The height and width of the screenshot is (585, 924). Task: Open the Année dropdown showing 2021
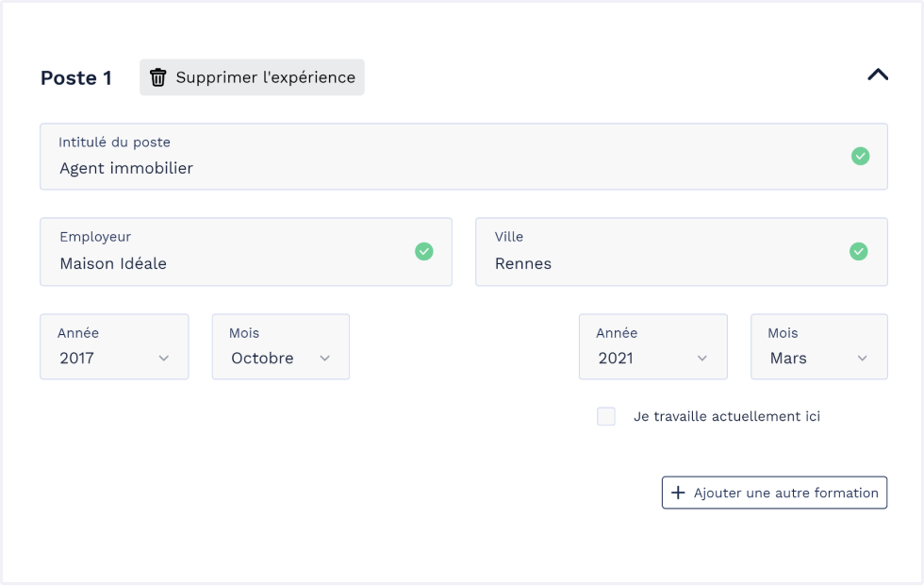[x=652, y=346]
